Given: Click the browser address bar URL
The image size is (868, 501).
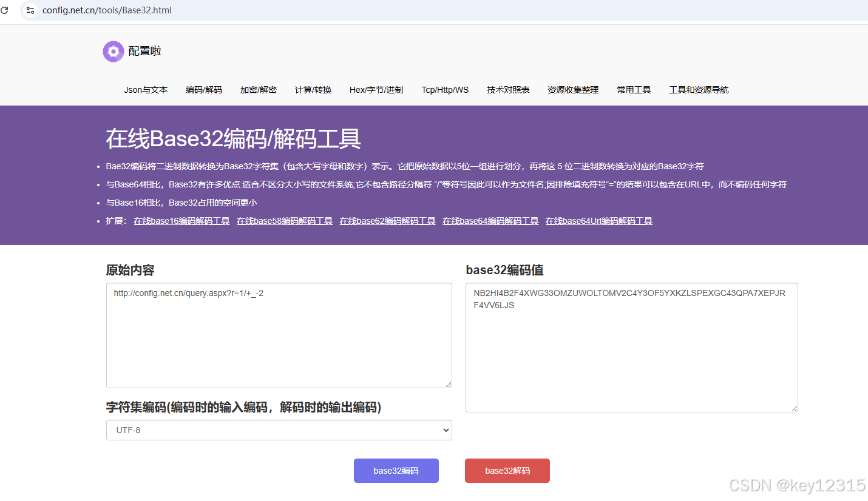Looking at the screenshot, I should (106, 10).
